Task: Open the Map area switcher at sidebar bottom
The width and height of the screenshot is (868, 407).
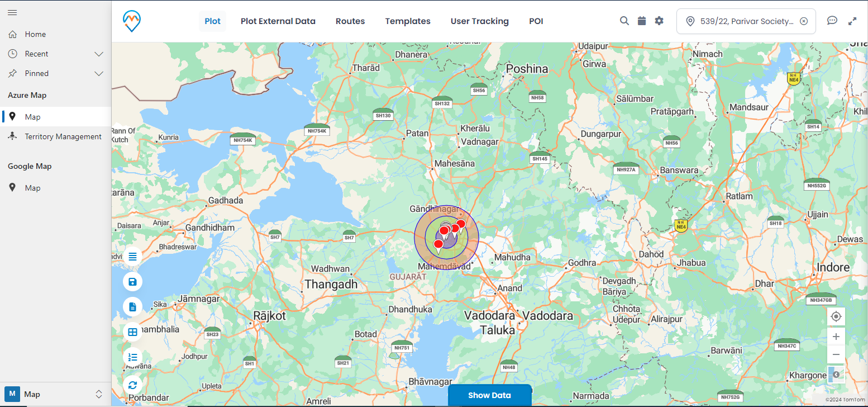Action: click(55, 394)
